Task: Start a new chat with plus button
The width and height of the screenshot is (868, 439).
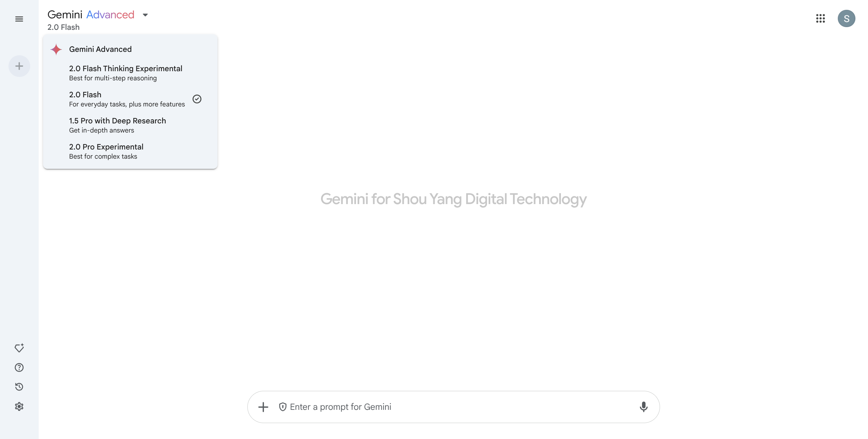Action: tap(19, 66)
